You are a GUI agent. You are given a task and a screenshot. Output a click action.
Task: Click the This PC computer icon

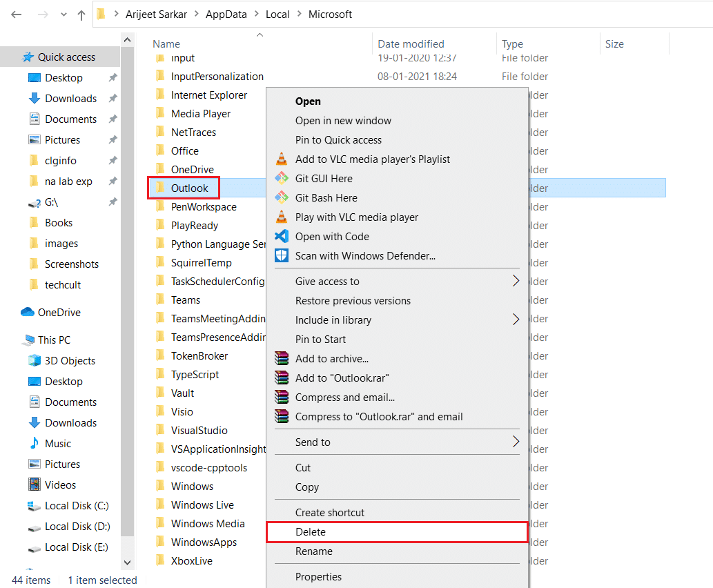click(28, 340)
